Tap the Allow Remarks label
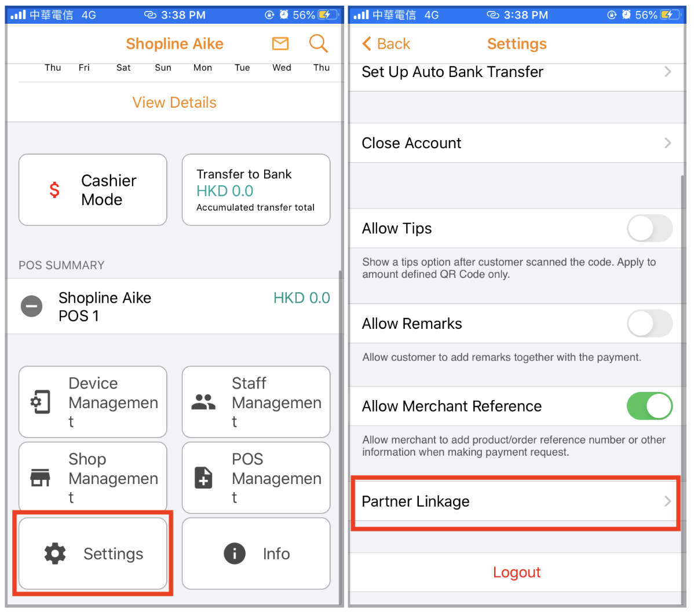This screenshot has width=694, height=616. [x=412, y=324]
